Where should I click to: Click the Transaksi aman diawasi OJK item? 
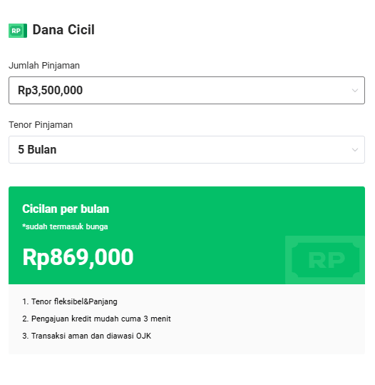click(x=87, y=336)
